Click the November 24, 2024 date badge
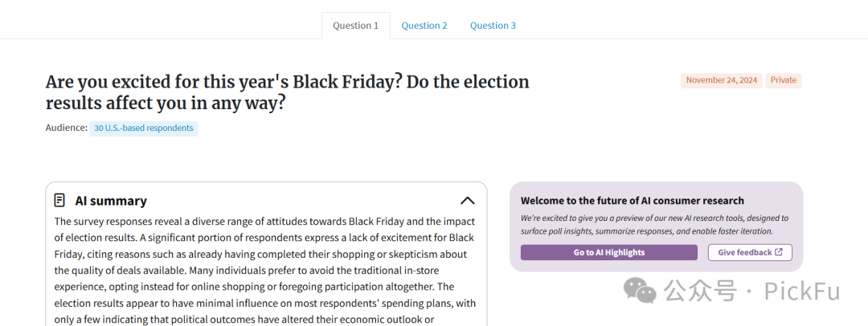The height and width of the screenshot is (326, 868). point(721,80)
